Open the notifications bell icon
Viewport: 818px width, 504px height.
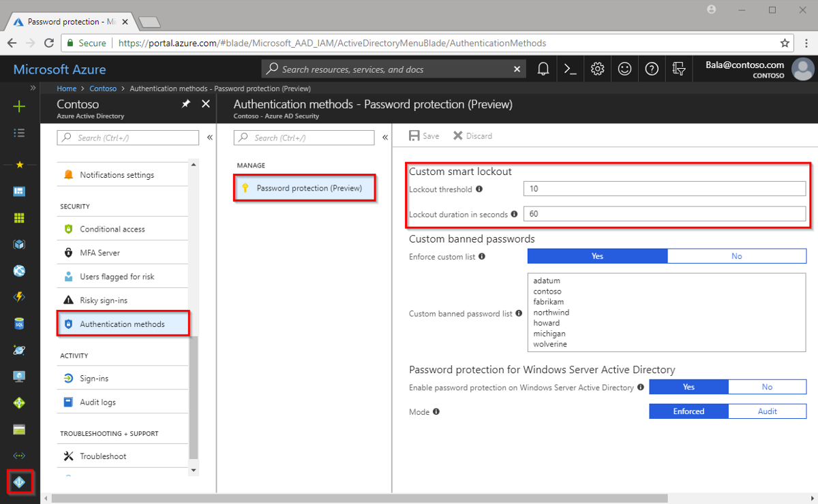click(x=543, y=69)
